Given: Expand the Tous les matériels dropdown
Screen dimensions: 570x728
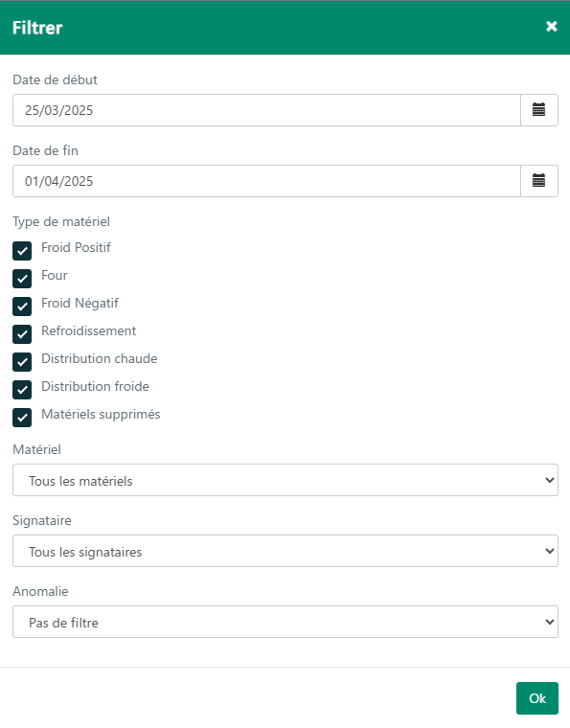Looking at the screenshot, I should [285, 480].
